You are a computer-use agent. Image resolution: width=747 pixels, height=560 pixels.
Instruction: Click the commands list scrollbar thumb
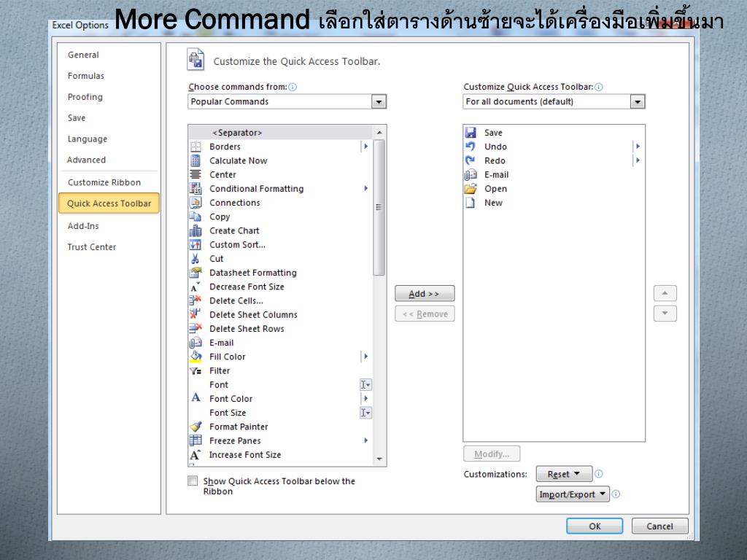[x=379, y=208]
